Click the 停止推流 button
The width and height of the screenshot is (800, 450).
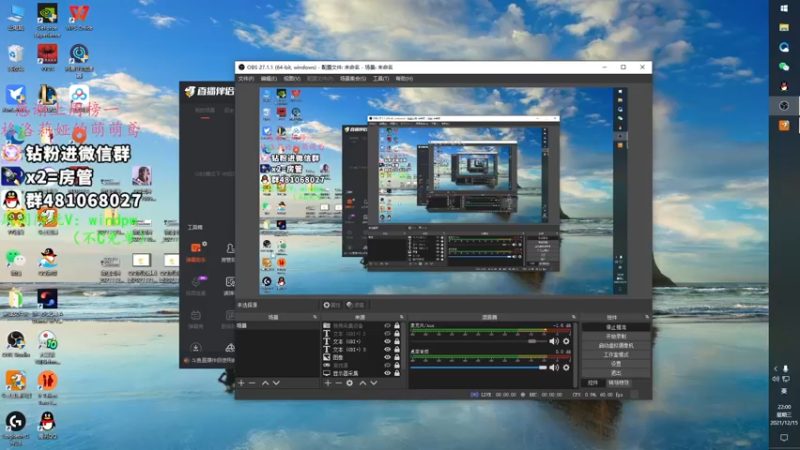click(x=616, y=327)
